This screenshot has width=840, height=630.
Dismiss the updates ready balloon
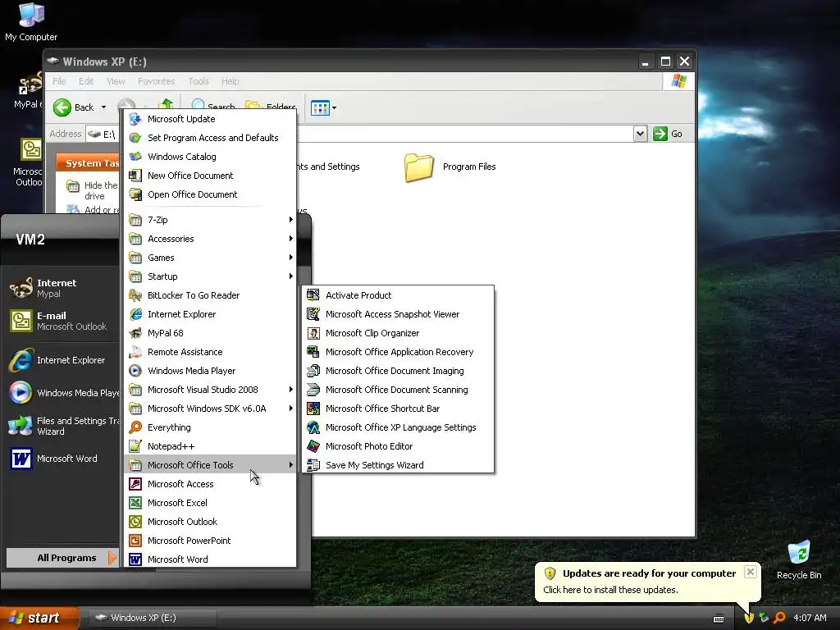pos(751,572)
